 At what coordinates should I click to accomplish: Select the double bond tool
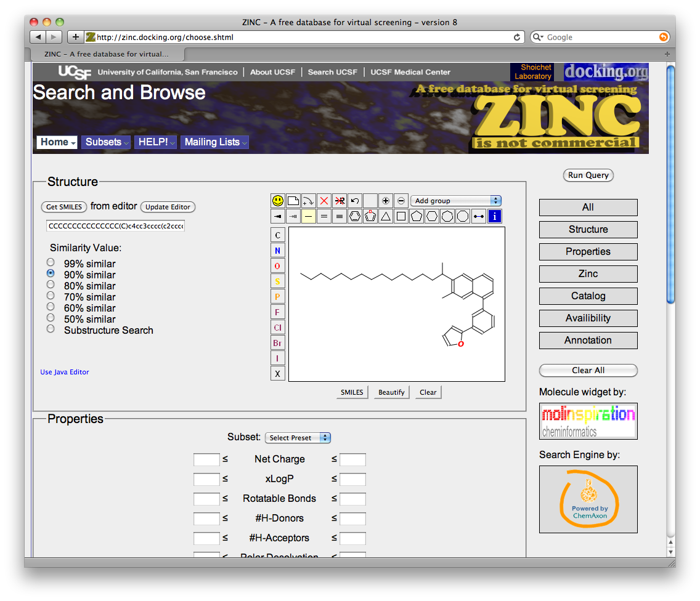tap(324, 216)
